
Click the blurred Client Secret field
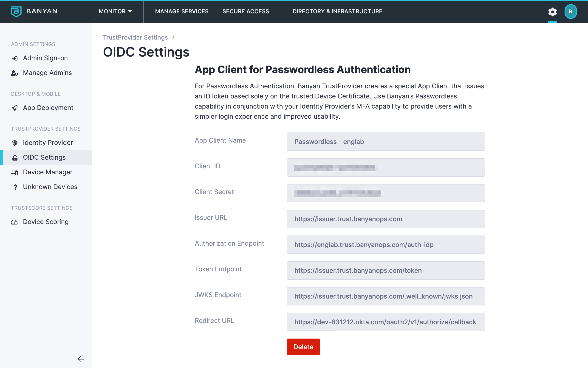point(386,193)
